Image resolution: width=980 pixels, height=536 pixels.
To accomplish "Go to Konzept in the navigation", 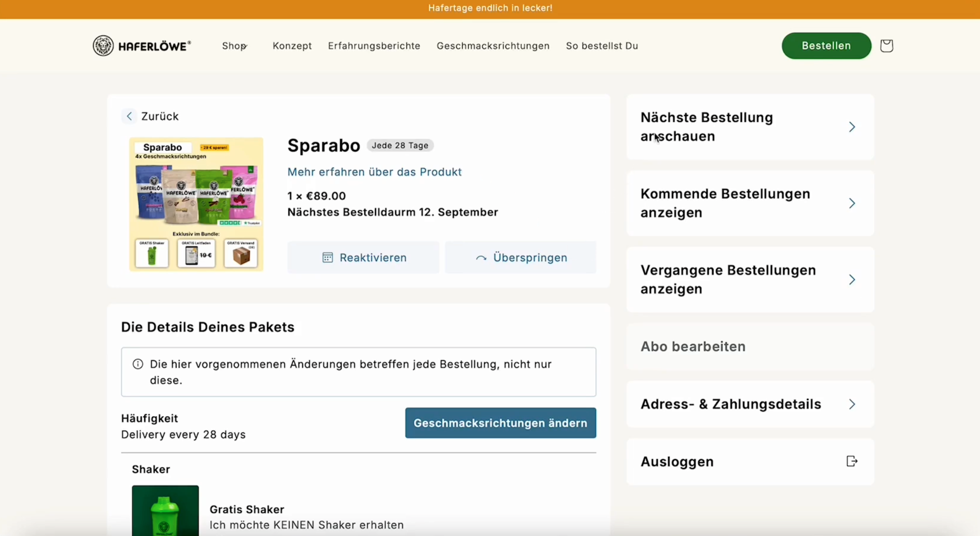I will coord(292,46).
